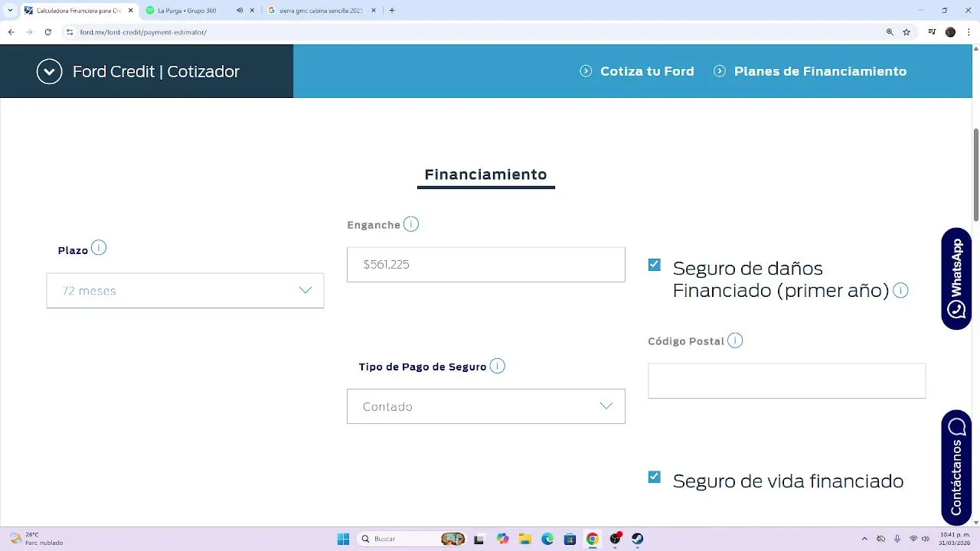Click the Financiamiento section heading
Image resolution: width=980 pixels, height=551 pixels.
click(x=485, y=174)
